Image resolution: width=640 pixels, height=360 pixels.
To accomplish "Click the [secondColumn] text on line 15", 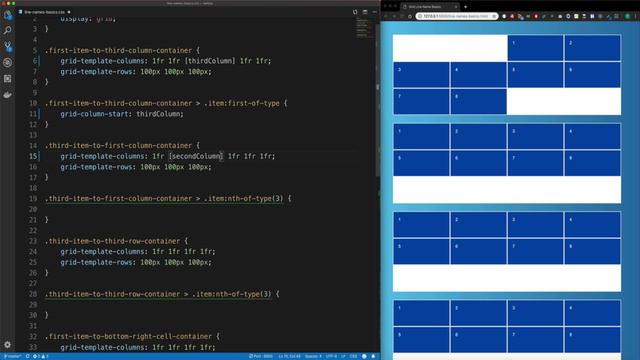I will pyautogui.click(x=196, y=156).
